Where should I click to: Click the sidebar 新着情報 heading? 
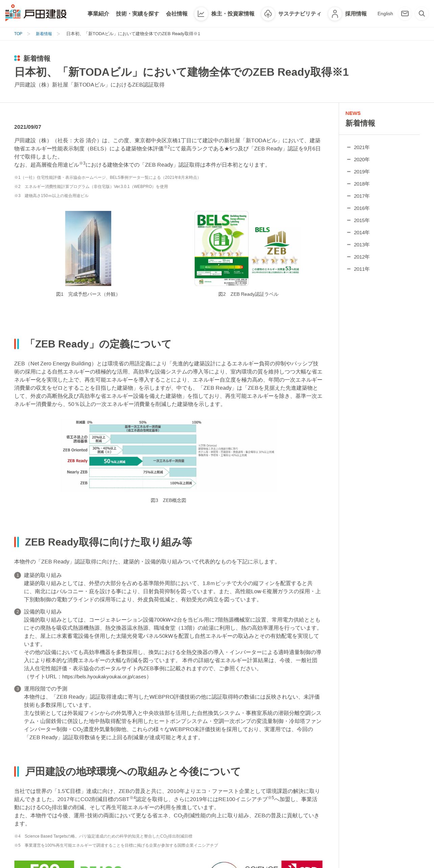point(360,123)
